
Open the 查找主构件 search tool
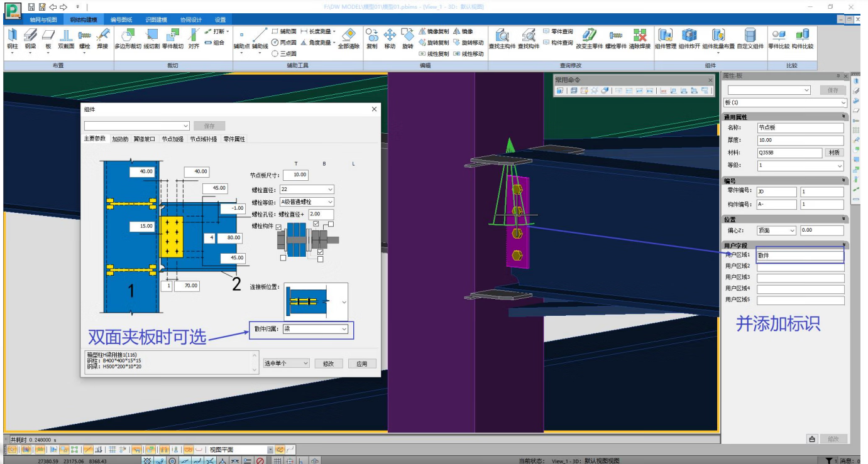[503, 36]
